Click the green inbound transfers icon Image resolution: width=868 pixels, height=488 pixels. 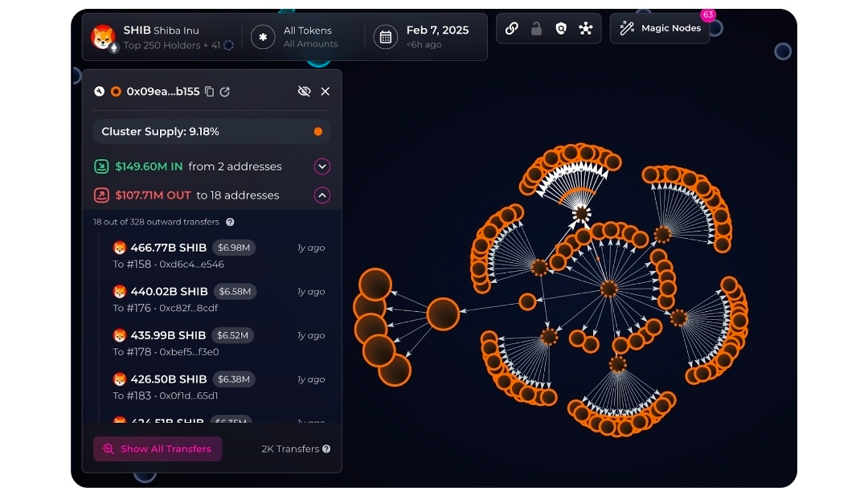pyautogui.click(x=101, y=166)
